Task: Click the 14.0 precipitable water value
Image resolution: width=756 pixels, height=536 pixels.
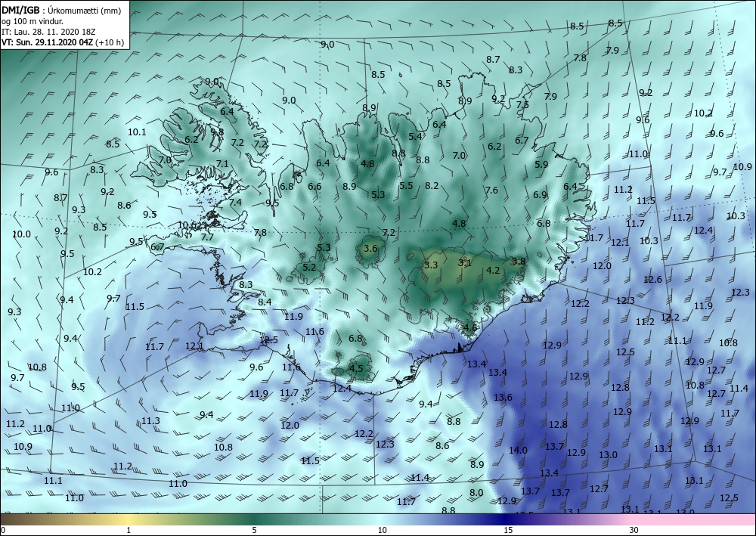Action: [518, 451]
